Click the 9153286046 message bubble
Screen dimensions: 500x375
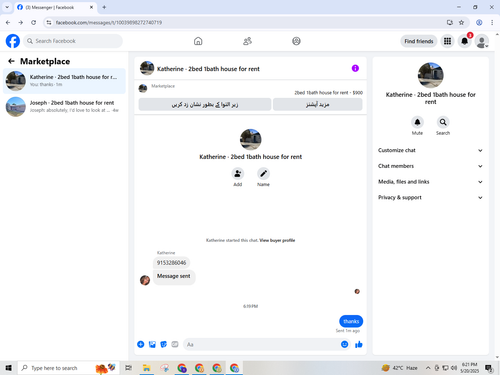[x=172, y=263]
